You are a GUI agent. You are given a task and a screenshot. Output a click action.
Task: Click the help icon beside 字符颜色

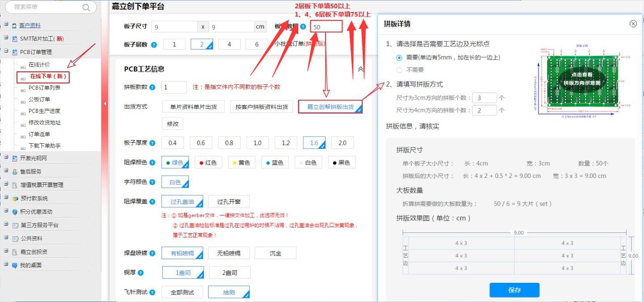[152, 182]
